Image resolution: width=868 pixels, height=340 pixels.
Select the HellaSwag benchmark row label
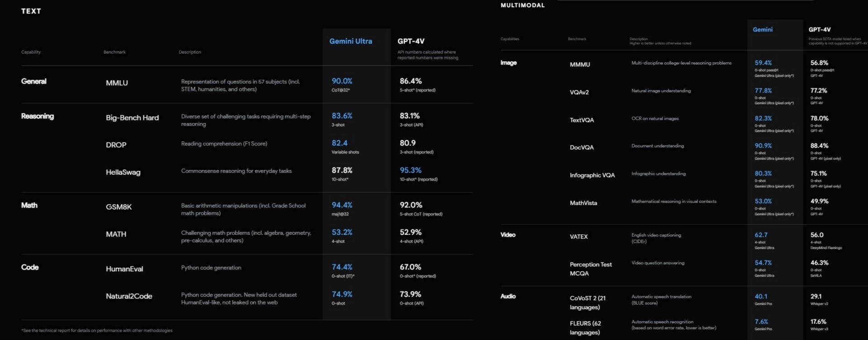(123, 172)
